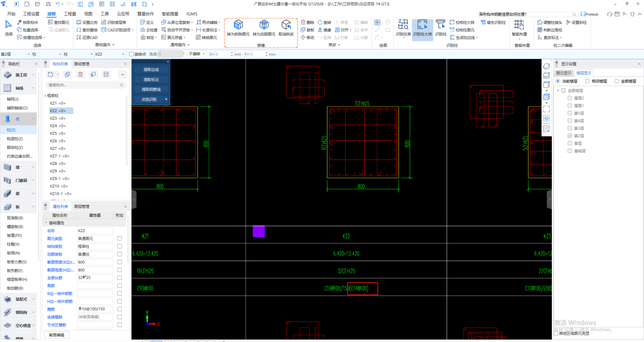The width and height of the screenshot is (644, 342).
Task: Click the 设置比例 tool
Action: [x=87, y=22]
